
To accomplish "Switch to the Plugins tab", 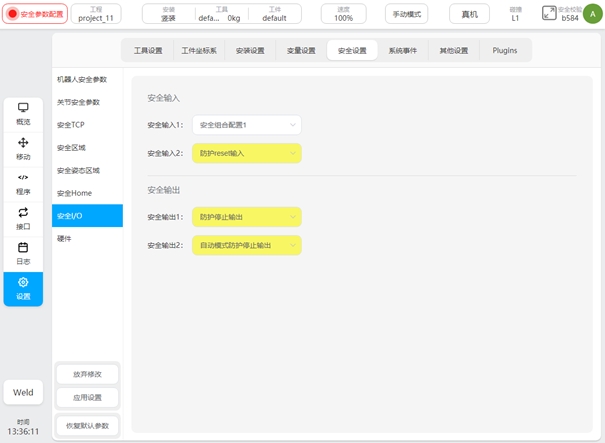I will click(505, 50).
